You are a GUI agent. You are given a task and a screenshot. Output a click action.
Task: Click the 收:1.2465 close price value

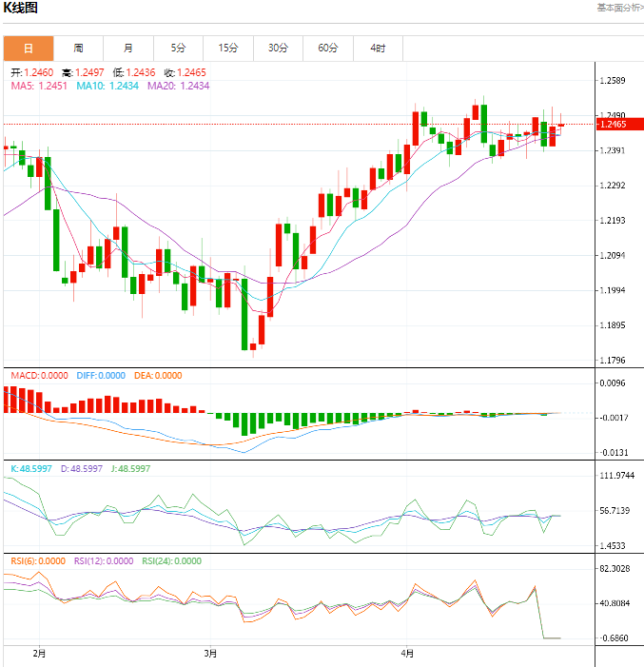tap(185, 72)
